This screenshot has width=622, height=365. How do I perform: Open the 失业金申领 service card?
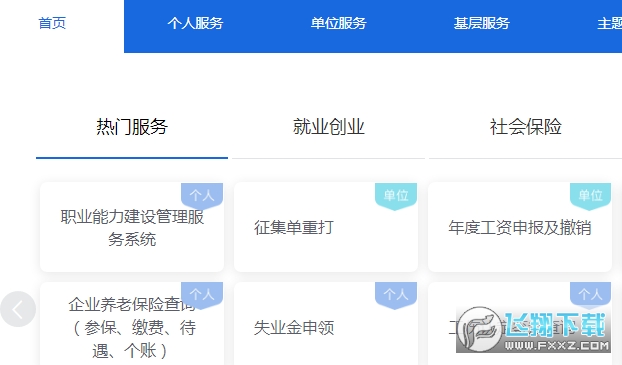pos(326,324)
